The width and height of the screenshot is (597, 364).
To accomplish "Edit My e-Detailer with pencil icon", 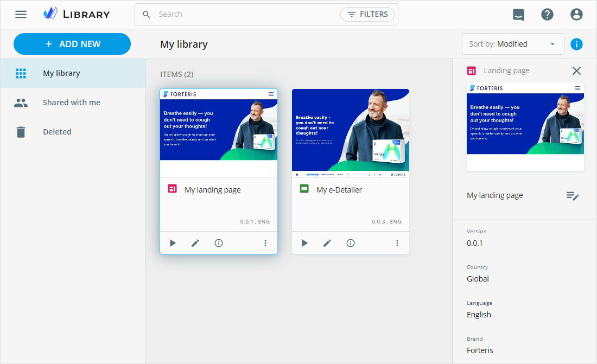I will pyautogui.click(x=327, y=243).
